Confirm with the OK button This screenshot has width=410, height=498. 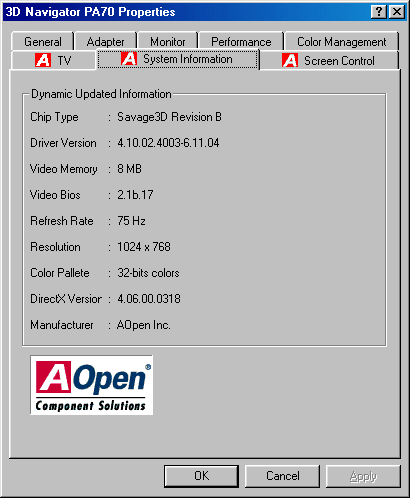pos(201,476)
